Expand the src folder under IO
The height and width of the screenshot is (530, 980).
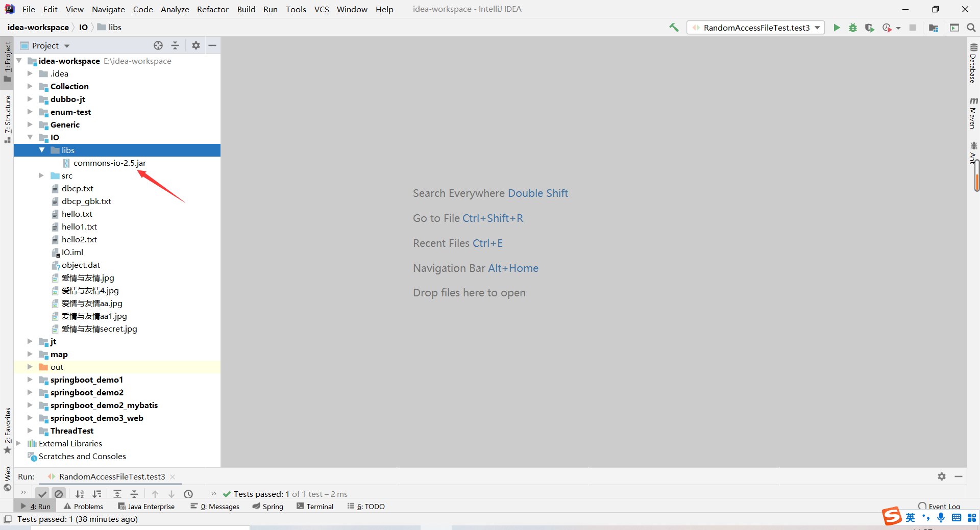tap(41, 175)
